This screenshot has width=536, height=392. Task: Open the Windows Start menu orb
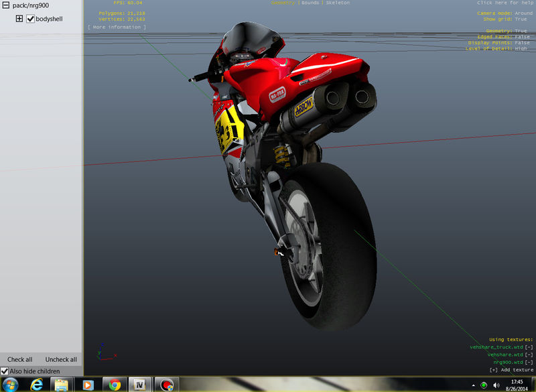pos(10,385)
